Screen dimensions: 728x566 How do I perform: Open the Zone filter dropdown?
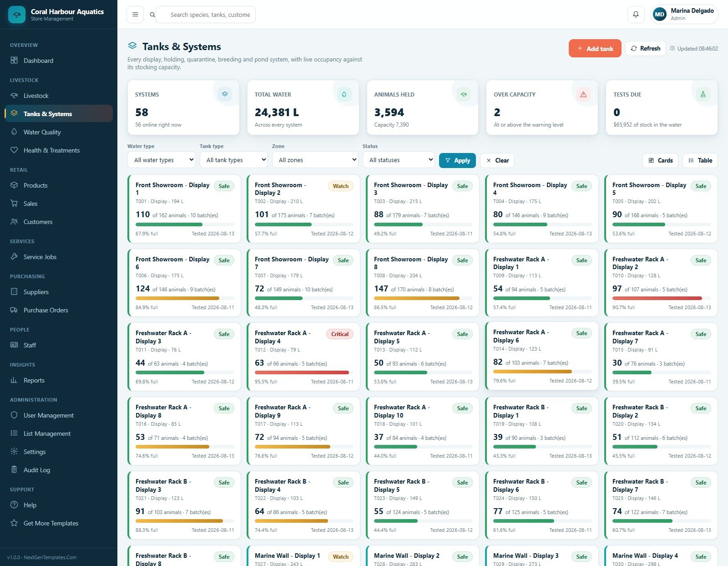pos(315,160)
